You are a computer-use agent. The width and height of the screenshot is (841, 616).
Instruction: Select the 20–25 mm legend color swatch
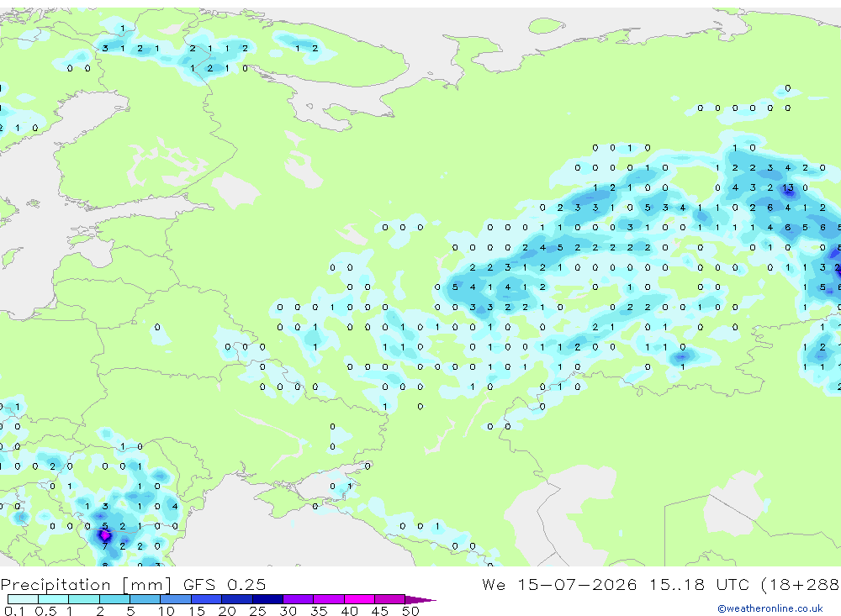click(x=237, y=599)
